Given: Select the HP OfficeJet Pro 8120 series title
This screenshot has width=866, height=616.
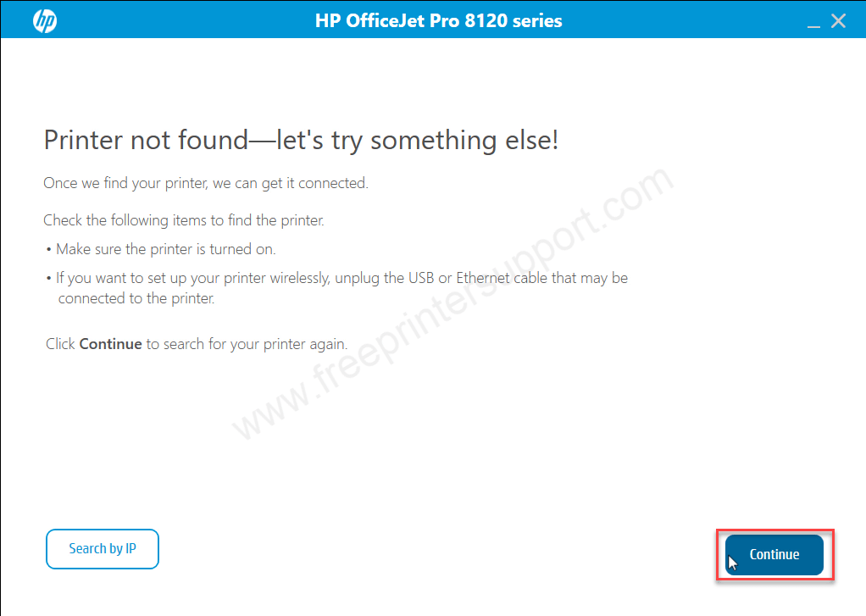Looking at the screenshot, I should point(439,21).
